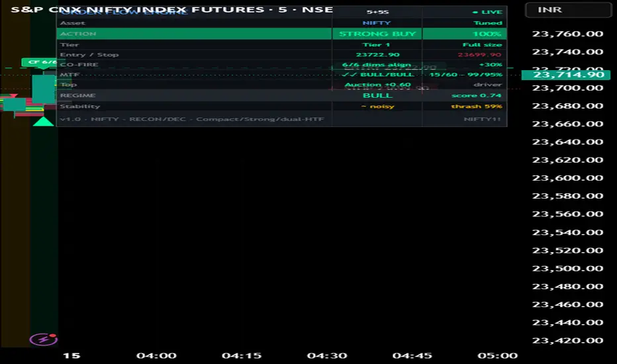Click the Asset row label
This screenshot has width=617, height=364.
[x=72, y=23]
